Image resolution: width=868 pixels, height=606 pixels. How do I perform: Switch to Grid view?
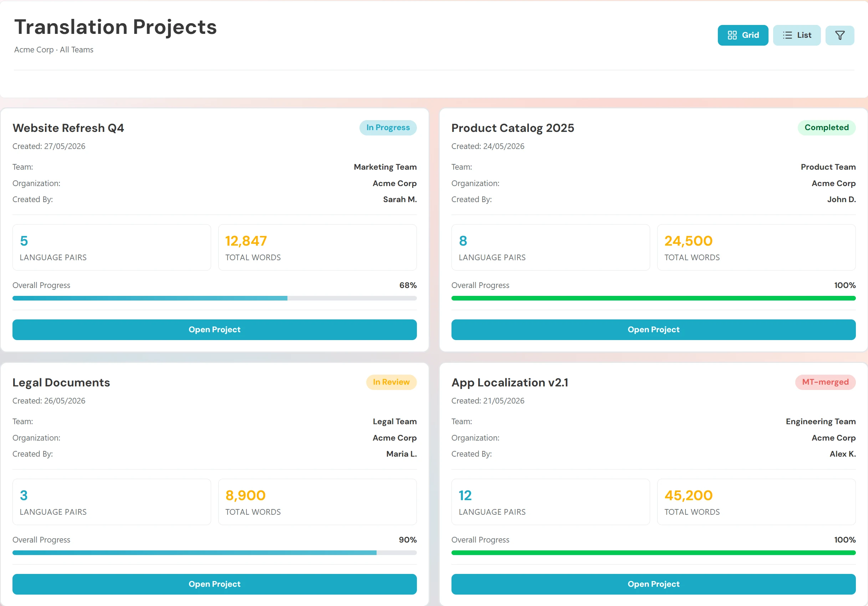pos(742,35)
